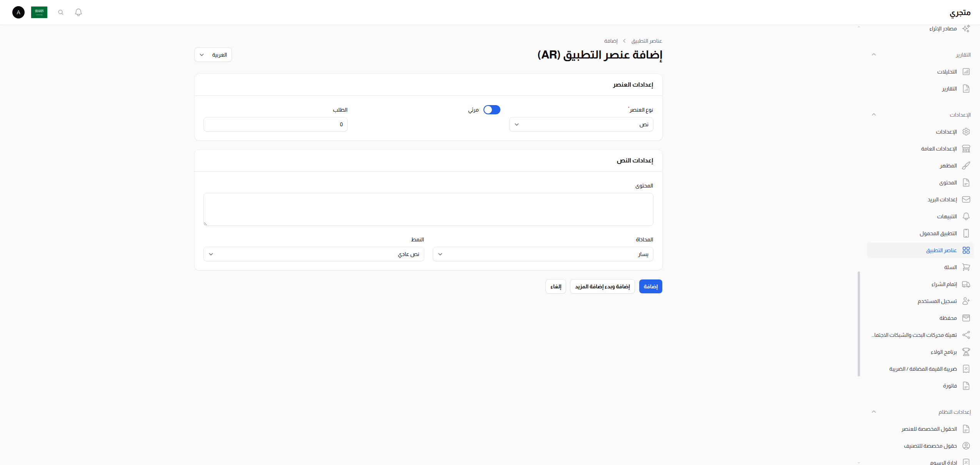The width and height of the screenshot is (980, 465).
Task: Open إعدادات البريد mail settings icon
Action: click(x=967, y=199)
